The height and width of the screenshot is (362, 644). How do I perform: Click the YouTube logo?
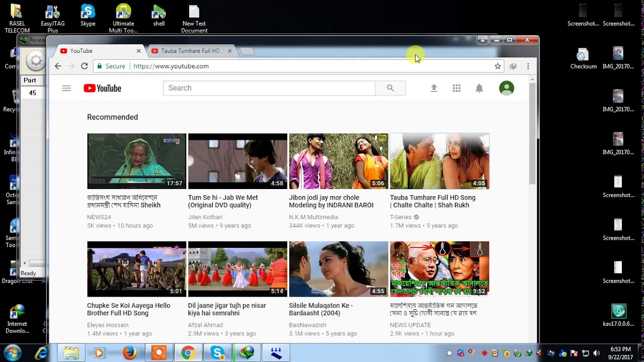(102, 88)
